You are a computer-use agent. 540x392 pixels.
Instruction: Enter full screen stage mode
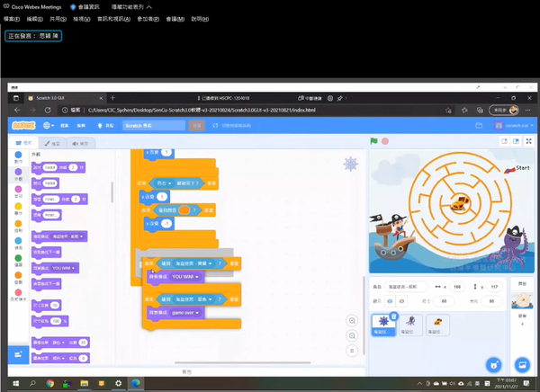[528, 141]
